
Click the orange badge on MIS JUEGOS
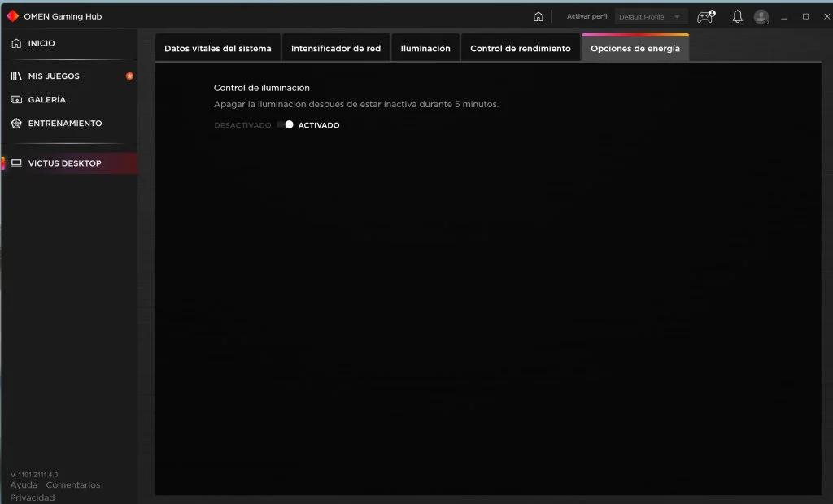pyautogui.click(x=129, y=76)
